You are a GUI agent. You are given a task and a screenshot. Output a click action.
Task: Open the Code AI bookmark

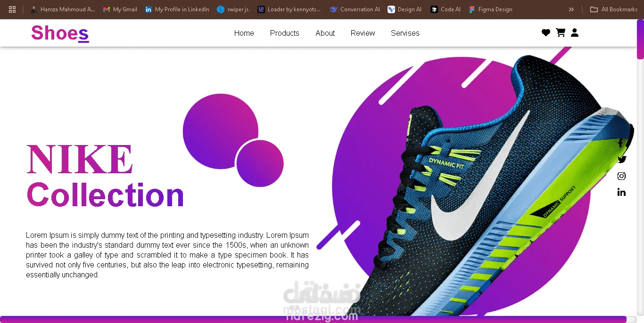(x=446, y=9)
